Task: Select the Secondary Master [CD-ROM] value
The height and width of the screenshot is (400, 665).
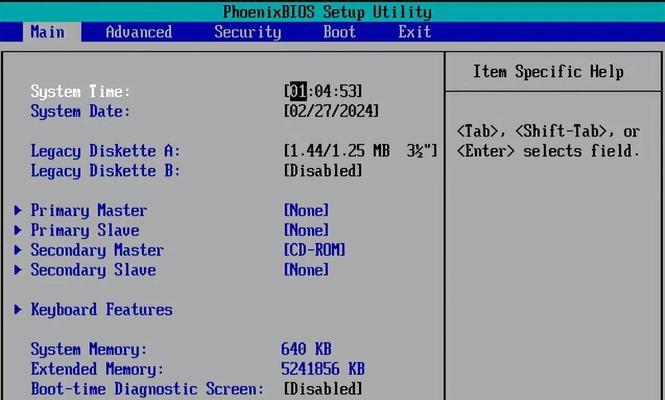Action: tap(315, 250)
